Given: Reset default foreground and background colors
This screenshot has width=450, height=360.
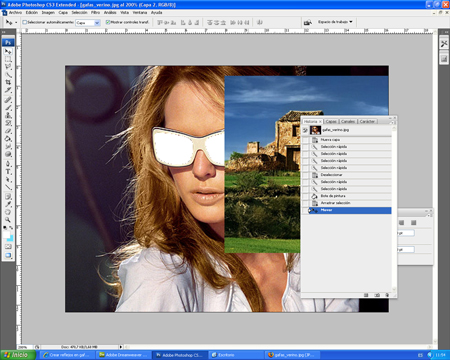Looking at the screenshot, I should point(5,227).
